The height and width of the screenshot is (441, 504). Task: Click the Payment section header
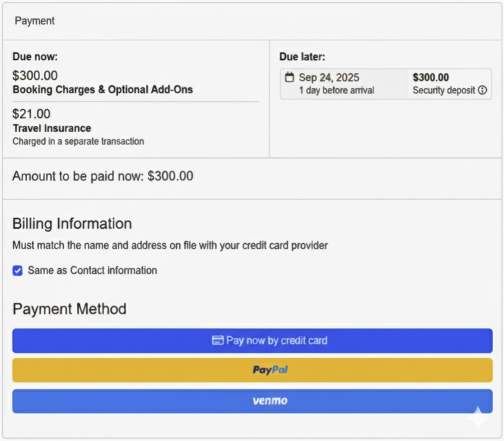pos(35,21)
